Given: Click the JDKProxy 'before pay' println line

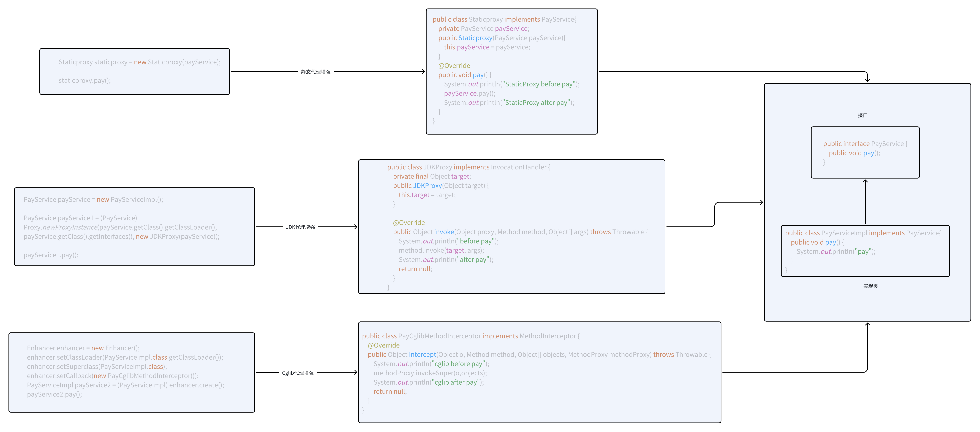Looking at the screenshot, I should click(x=448, y=241).
